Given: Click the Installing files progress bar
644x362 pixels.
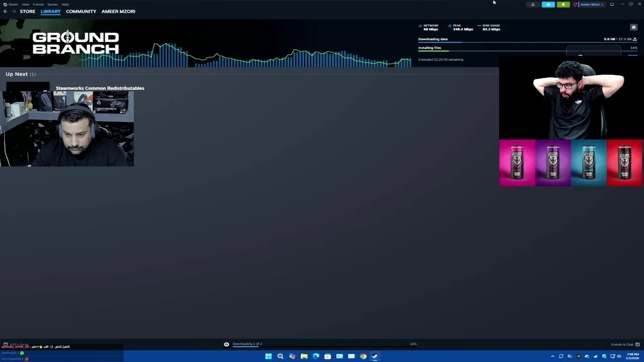Looking at the screenshot, I should 528,51.
